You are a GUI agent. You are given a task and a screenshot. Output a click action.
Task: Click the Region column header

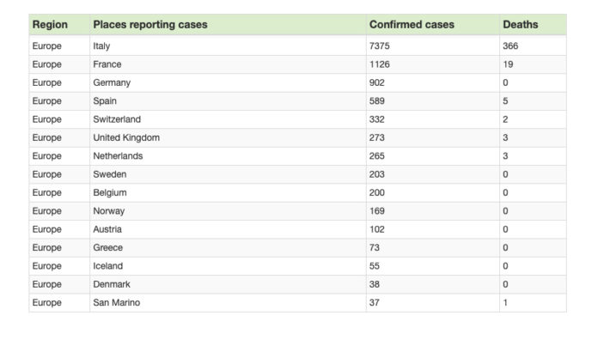click(50, 25)
